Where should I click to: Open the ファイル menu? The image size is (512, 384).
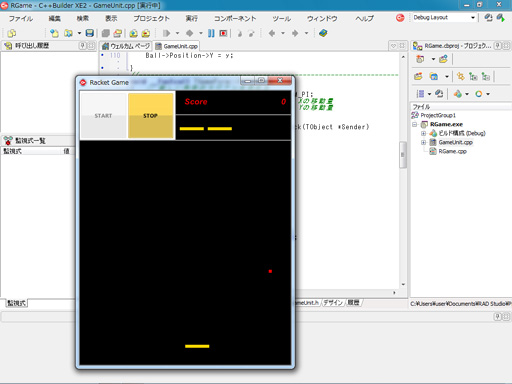tap(21, 18)
